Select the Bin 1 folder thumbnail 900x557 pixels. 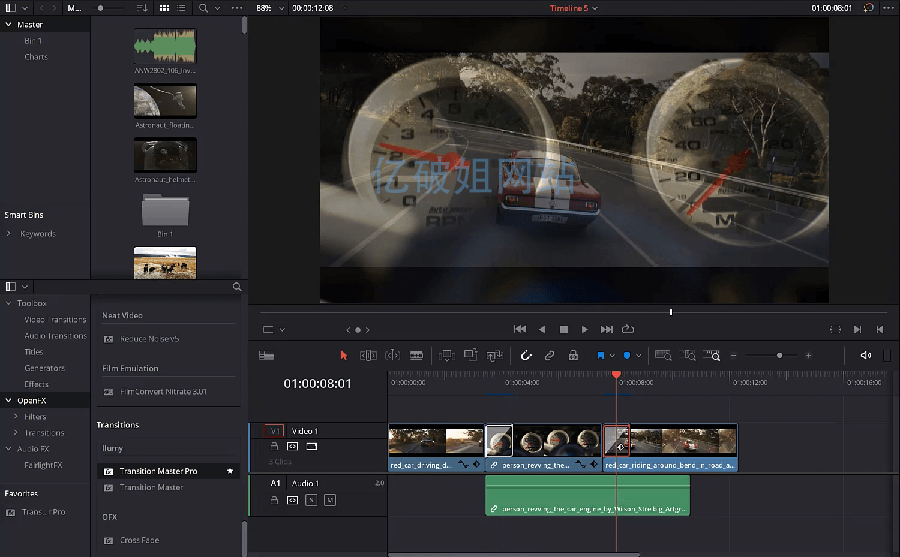pyautogui.click(x=165, y=210)
